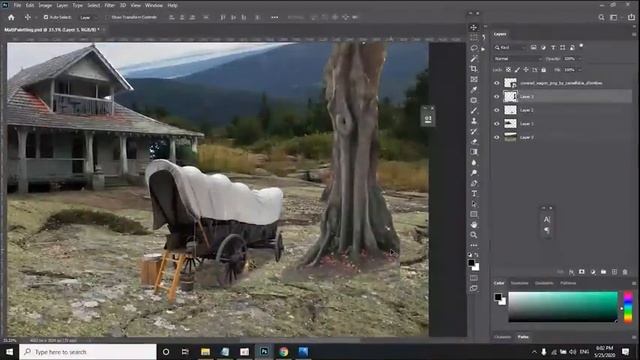Open the File menu

tap(18, 5)
